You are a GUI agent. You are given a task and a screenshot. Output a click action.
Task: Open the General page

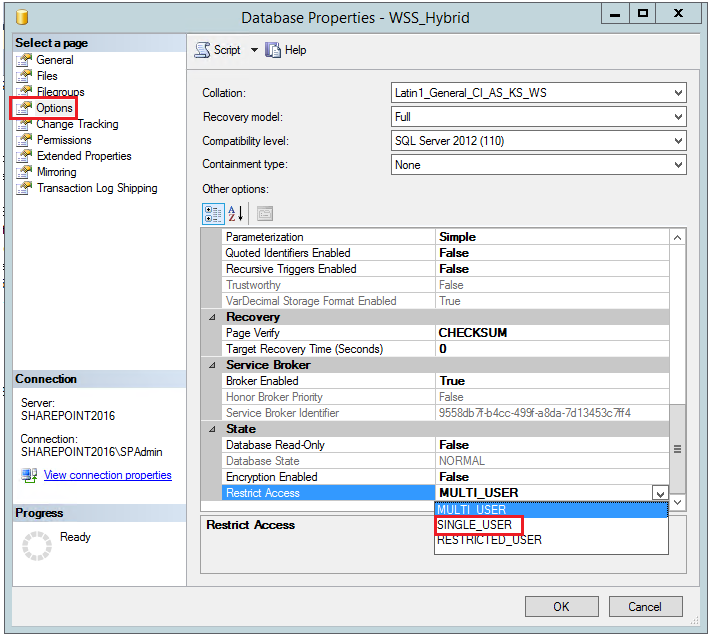[x=55, y=60]
